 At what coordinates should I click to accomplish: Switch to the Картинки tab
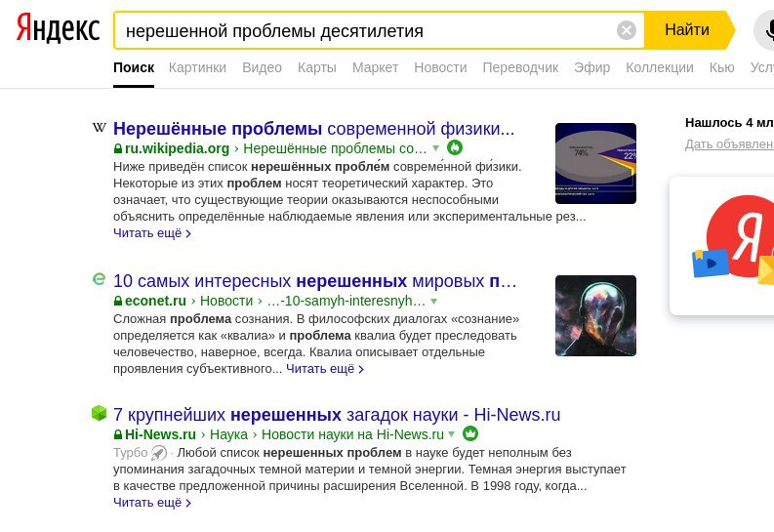coord(197,67)
